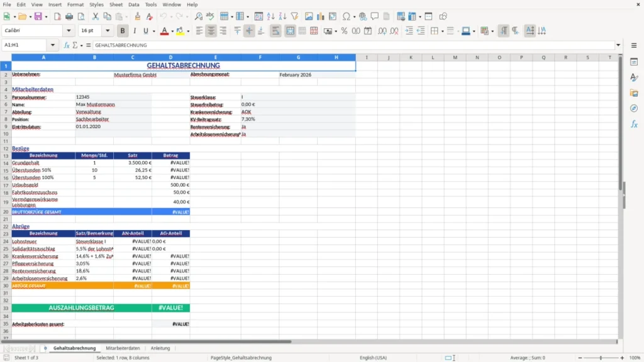Open Find and Replace magnifier icon
The height and width of the screenshot is (362, 644).
click(x=198, y=16)
